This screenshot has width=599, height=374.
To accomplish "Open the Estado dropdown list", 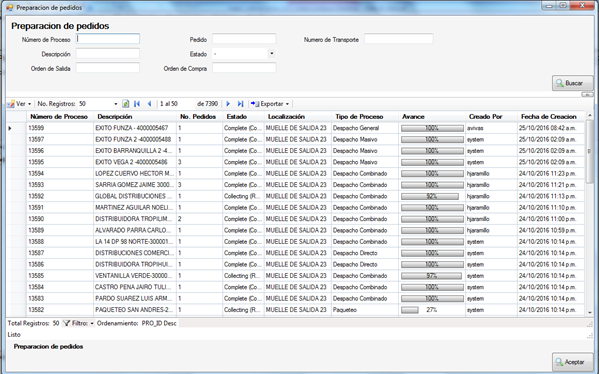I will pyautogui.click(x=272, y=53).
